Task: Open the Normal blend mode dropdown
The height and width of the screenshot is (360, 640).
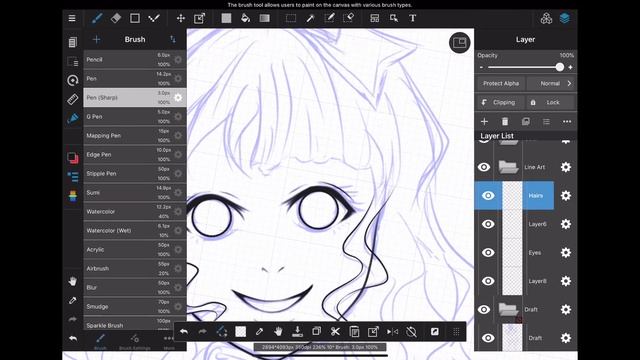Action: click(551, 83)
